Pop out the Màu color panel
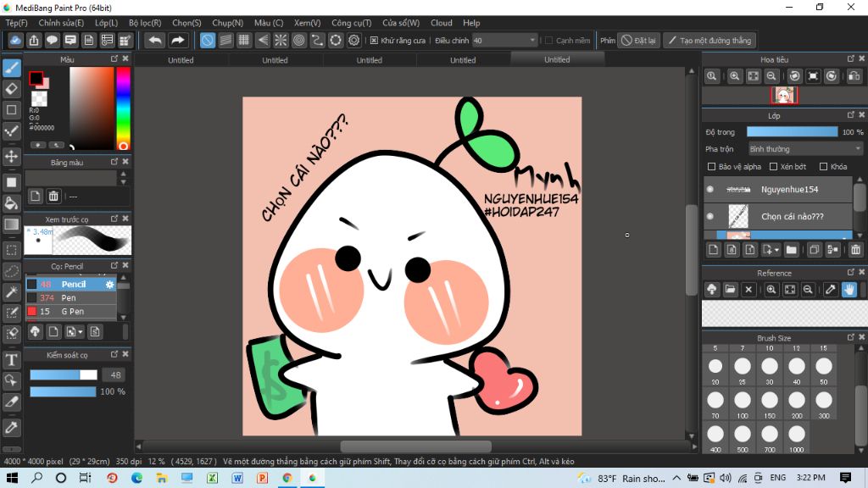The width and height of the screenshot is (868, 488). [x=114, y=58]
